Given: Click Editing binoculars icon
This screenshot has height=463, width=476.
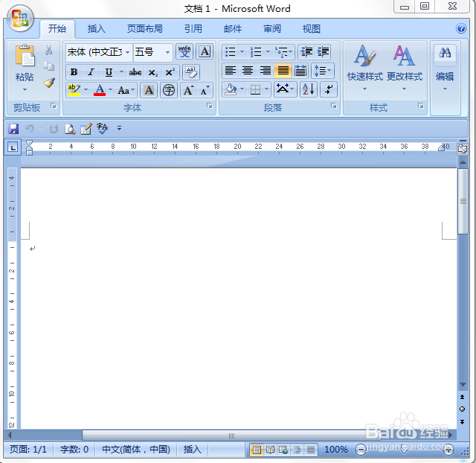Looking at the screenshot, I should (x=445, y=53).
